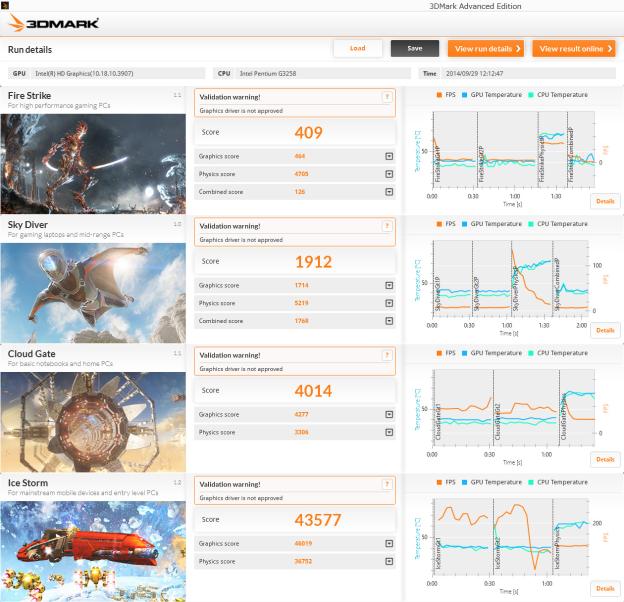The width and height of the screenshot is (624, 602).
Task: Expand the Fire Strike Graphics score row
Action: 389,156
